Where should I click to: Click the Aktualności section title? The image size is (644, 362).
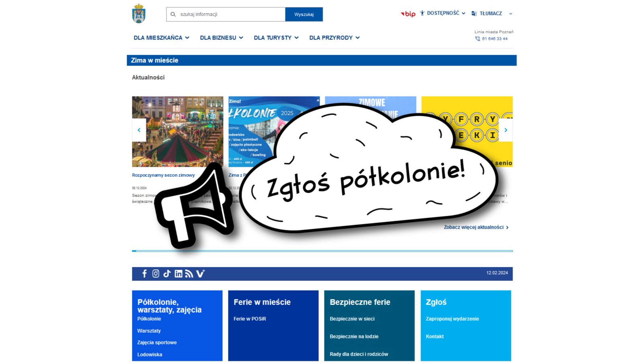[x=148, y=78]
